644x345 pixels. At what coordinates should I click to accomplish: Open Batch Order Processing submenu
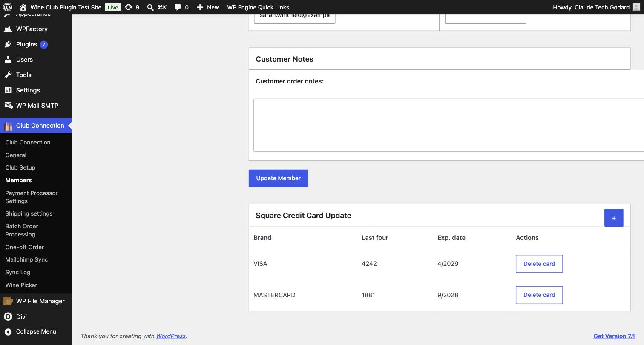coord(22,230)
